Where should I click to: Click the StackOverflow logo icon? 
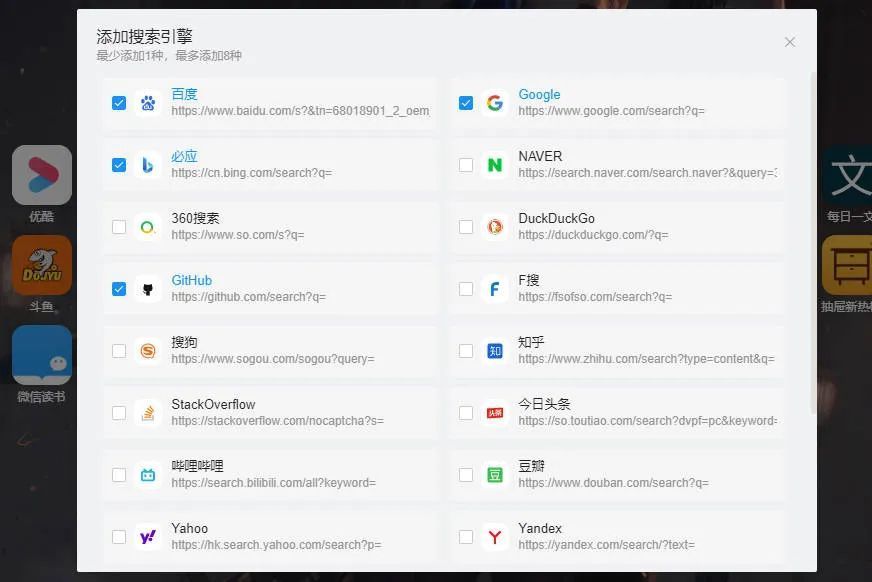point(147,413)
